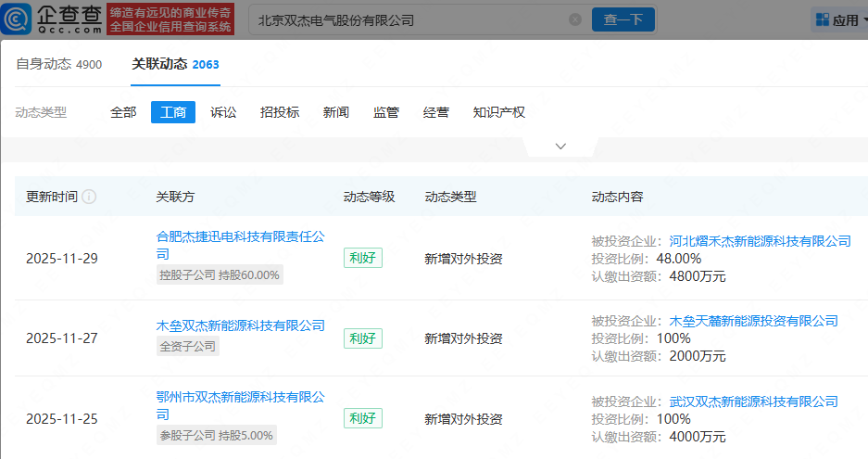Click the 利好 tag in 2025-11-29 row
The height and width of the screenshot is (459, 868).
[362, 259]
